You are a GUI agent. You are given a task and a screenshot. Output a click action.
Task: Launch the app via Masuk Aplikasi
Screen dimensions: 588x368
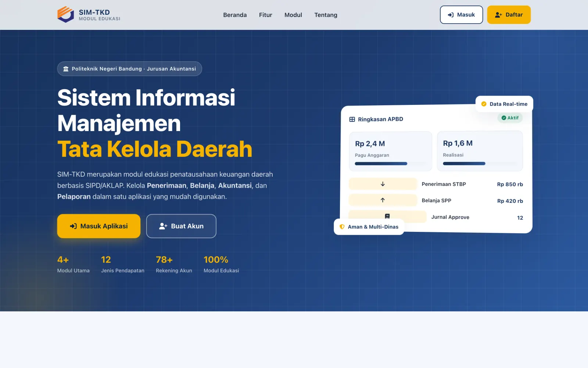(x=99, y=226)
